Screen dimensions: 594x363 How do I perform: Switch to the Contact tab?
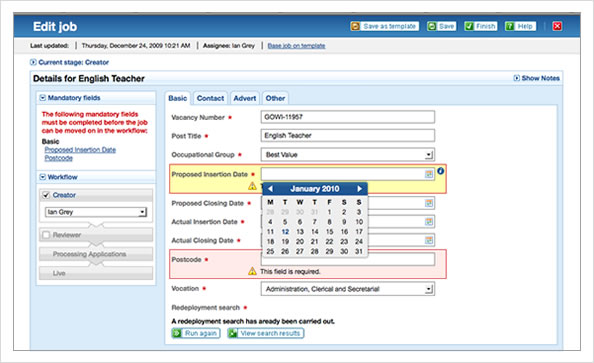[x=210, y=98]
